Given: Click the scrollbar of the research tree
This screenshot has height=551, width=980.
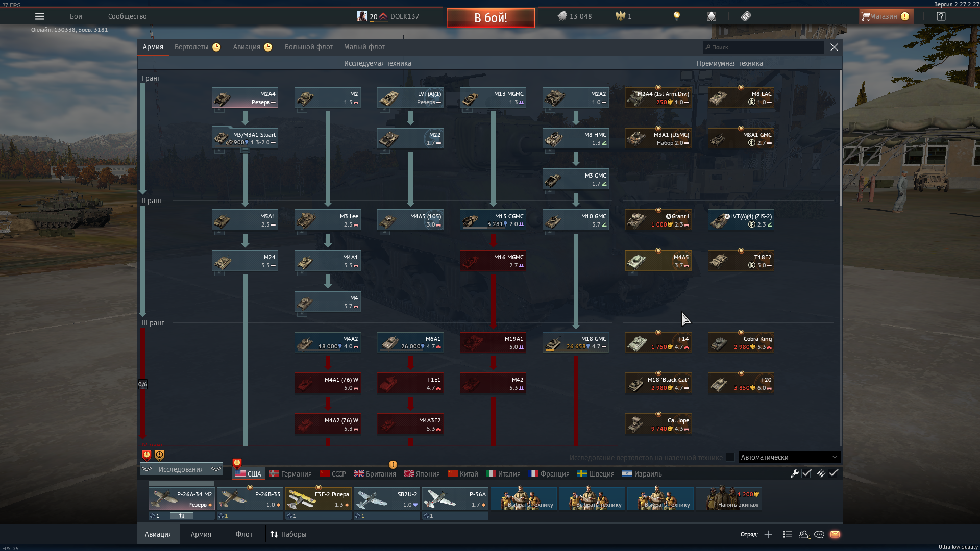Looking at the screenshot, I should click(841, 138).
